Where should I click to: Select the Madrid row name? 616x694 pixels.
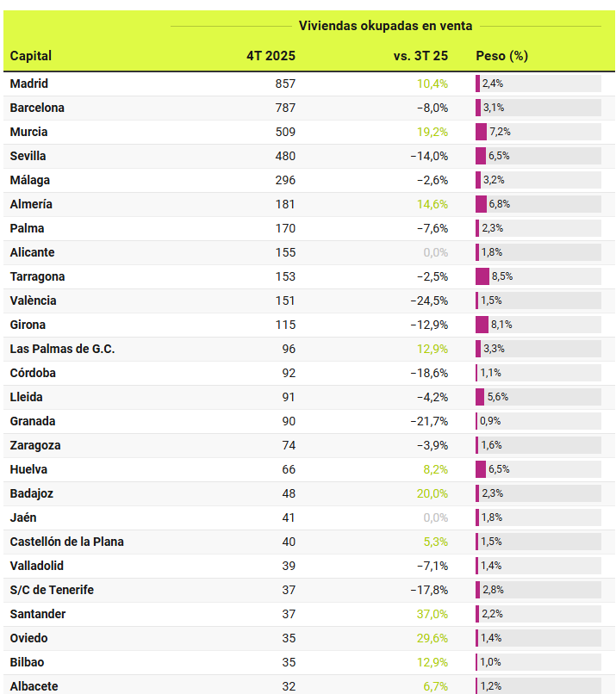tap(29, 84)
